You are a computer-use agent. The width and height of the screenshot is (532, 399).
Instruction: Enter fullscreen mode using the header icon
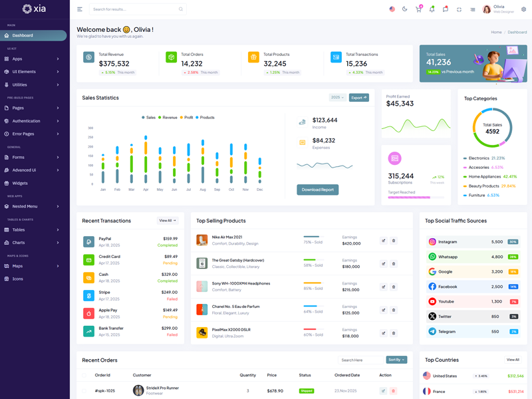point(459,9)
